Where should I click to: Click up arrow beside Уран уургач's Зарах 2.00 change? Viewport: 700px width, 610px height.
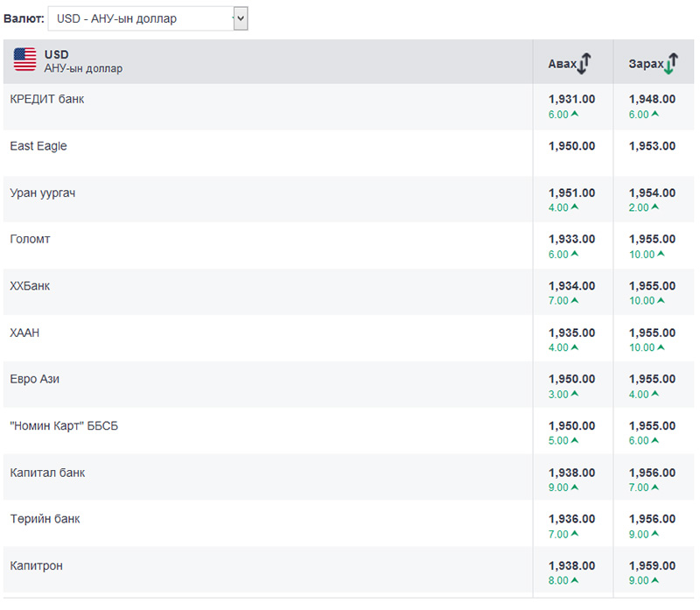655,207
